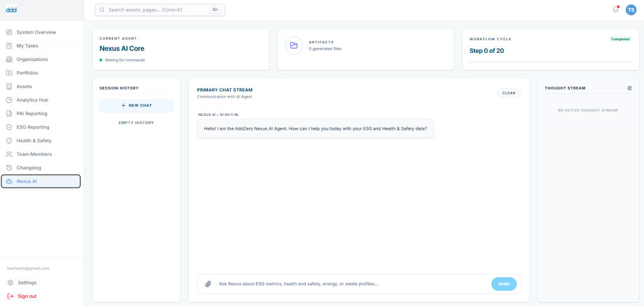Go to My Tasks

point(41,46)
